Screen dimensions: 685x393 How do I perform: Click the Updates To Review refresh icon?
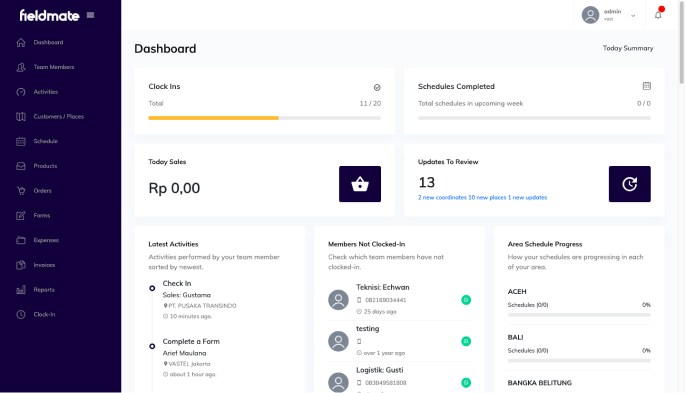630,184
